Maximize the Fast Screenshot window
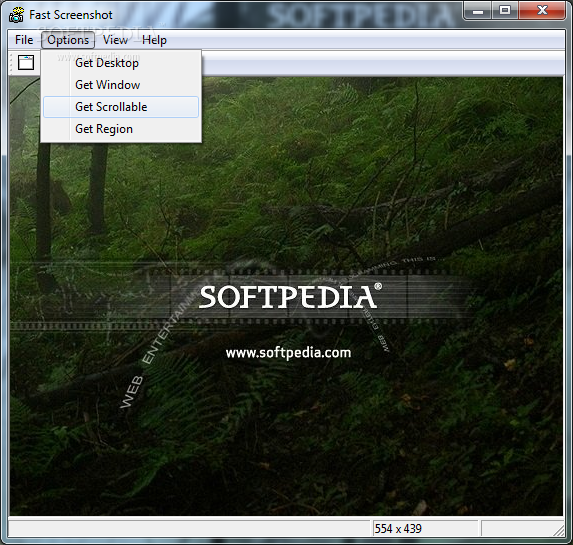Image resolution: width=573 pixels, height=545 pixels. tap(505, 11)
